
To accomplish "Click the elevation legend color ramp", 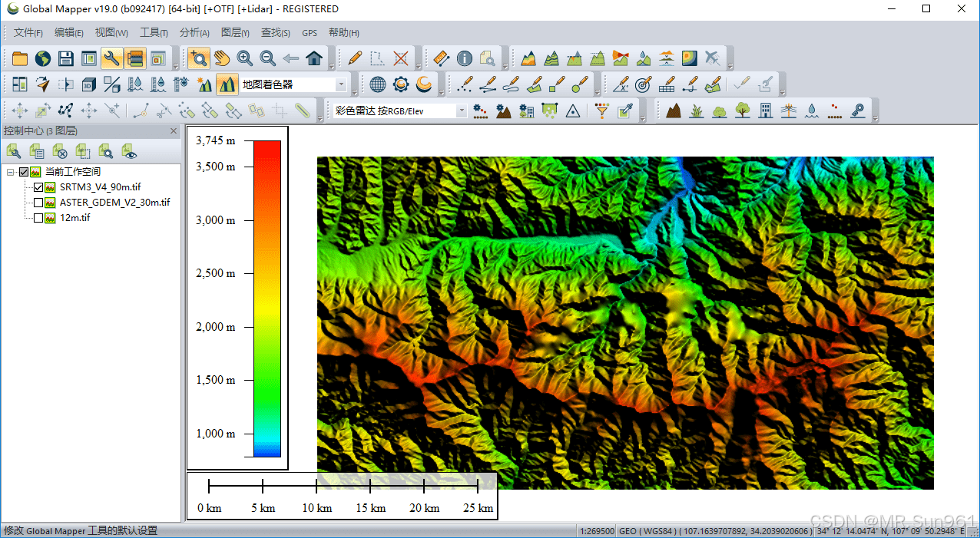I will pyautogui.click(x=267, y=299).
